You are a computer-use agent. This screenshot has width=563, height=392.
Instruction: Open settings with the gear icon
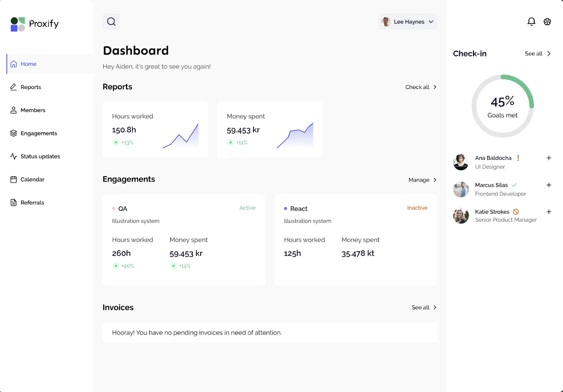point(547,21)
